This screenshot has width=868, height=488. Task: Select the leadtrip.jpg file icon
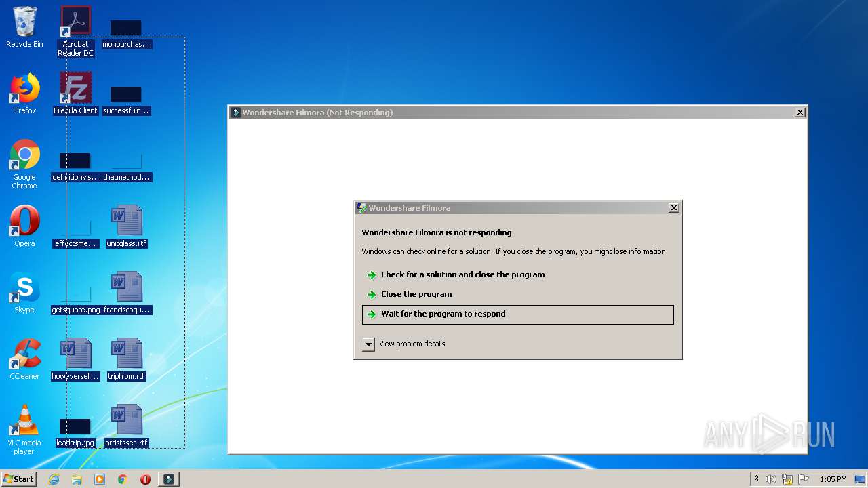pyautogui.click(x=75, y=432)
